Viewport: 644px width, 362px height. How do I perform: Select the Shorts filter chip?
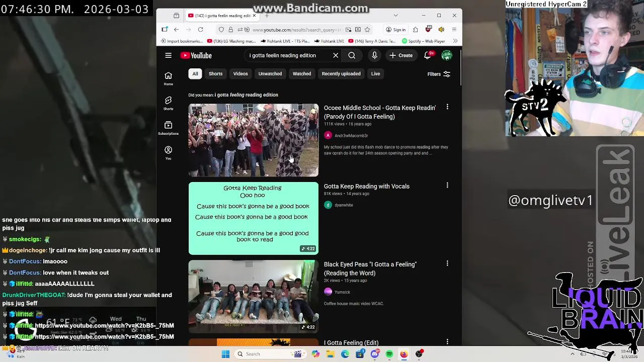[215, 74]
